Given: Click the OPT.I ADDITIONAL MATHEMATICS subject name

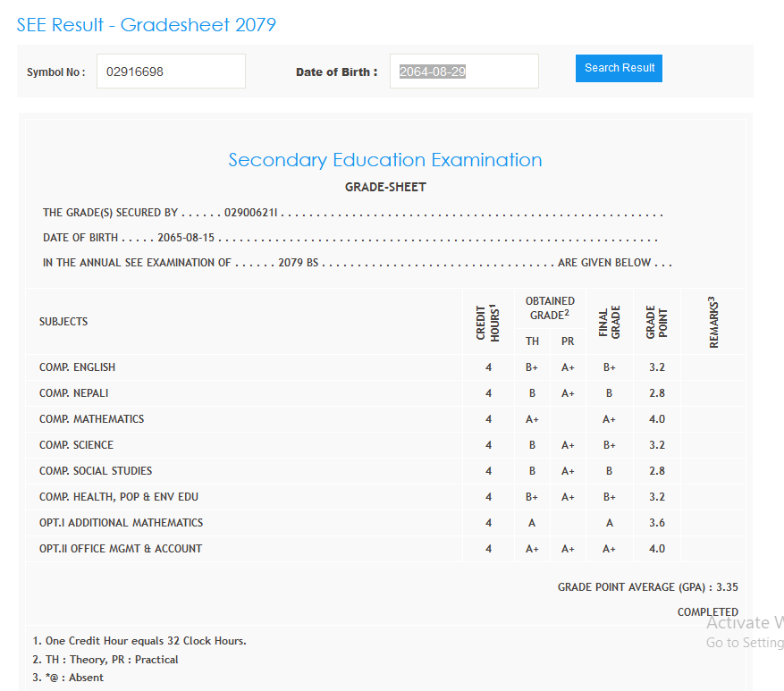Looking at the screenshot, I should pos(122,523).
